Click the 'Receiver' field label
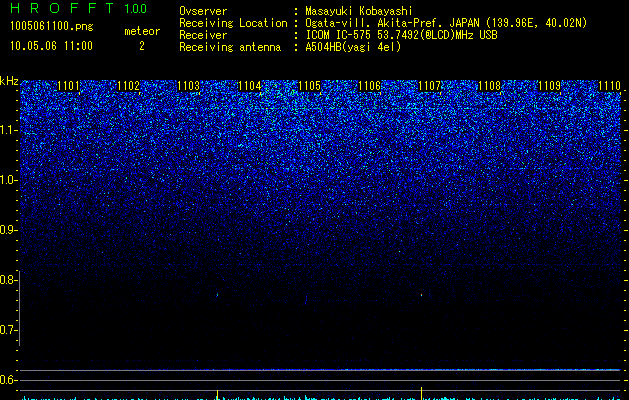The width and height of the screenshot is (629, 400). pyautogui.click(x=203, y=35)
